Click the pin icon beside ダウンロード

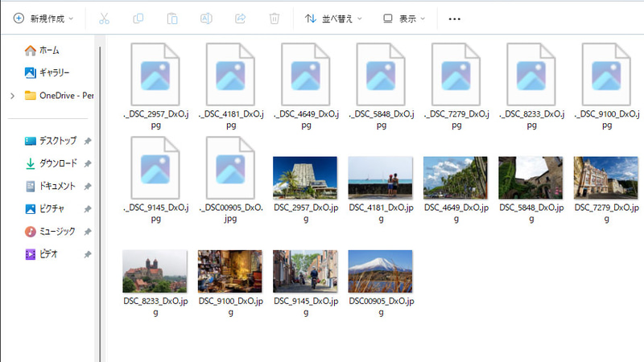88,163
